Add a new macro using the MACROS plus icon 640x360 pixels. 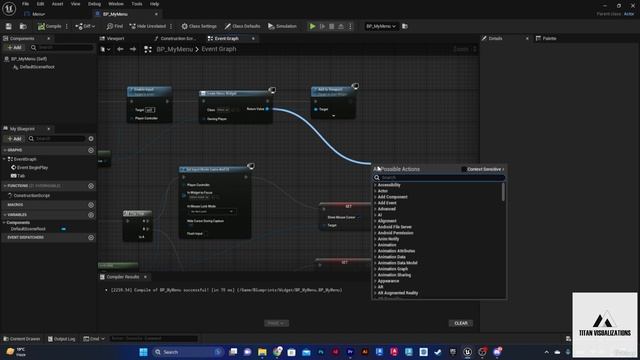pyautogui.click(x=91, y=205)
